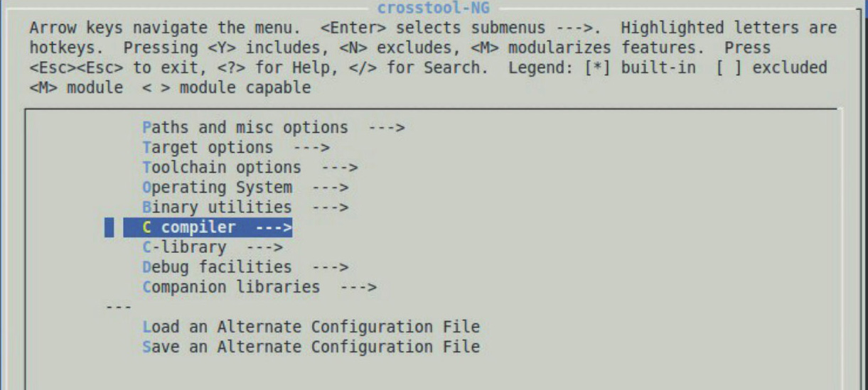The width and height of the screenshot is (868, 390).
Task: Open Toolchain options menu entry
Action: click(222, 168)
